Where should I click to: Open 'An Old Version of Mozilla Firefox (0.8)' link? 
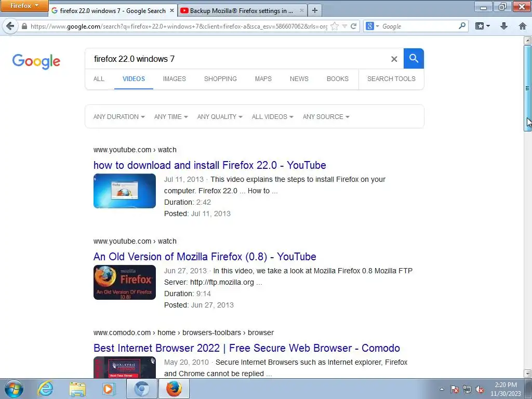coord(205,257)
